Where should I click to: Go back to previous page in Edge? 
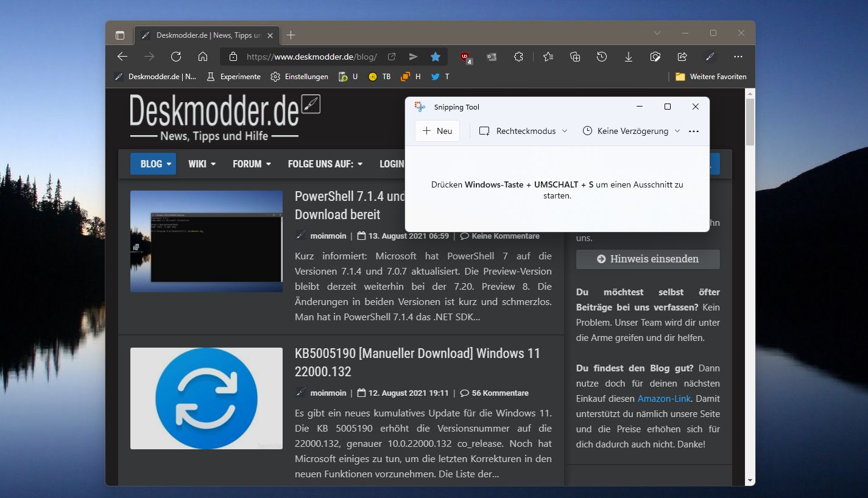click(122, 57)
